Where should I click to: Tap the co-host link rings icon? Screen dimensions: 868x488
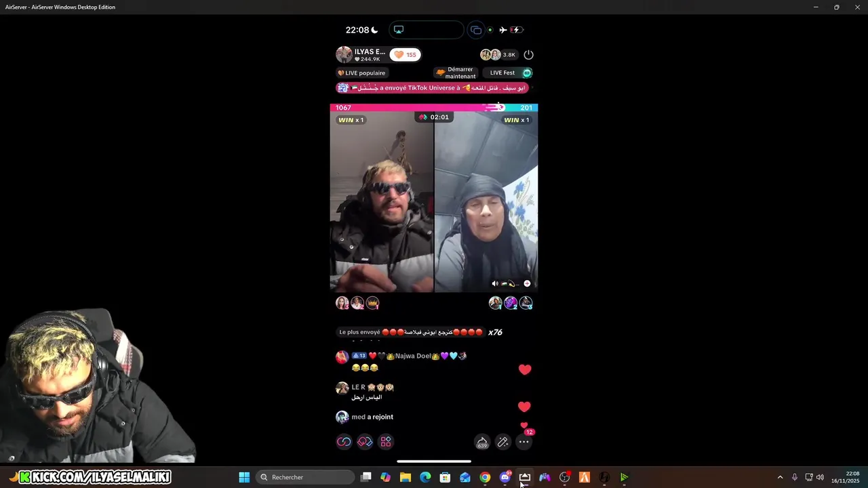[344, 442]
